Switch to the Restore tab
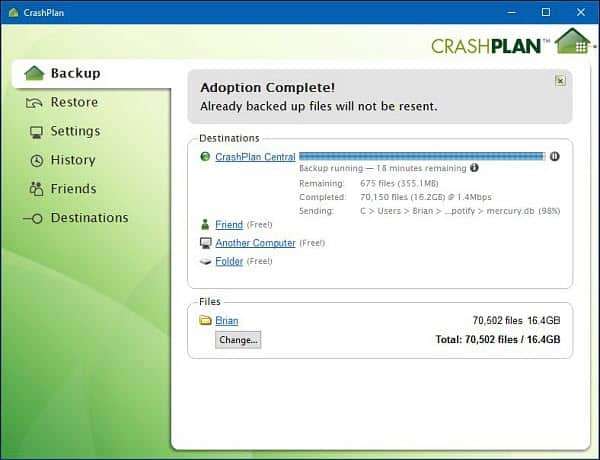The width and height of the screenshot is (600, 460). click(x=74, y=102)
